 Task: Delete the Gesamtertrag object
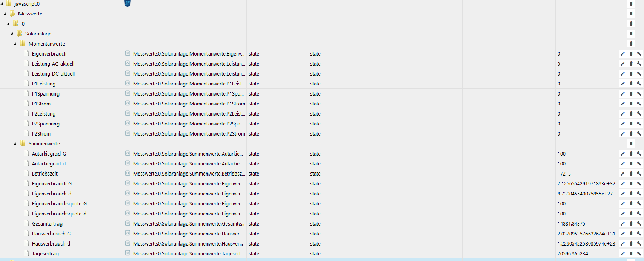[631, 223]
